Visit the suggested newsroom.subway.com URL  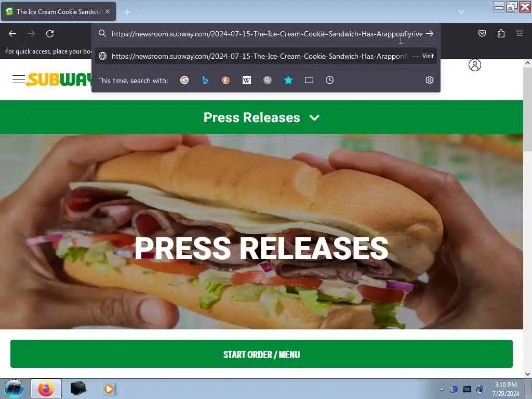click(x=266, y=56)
